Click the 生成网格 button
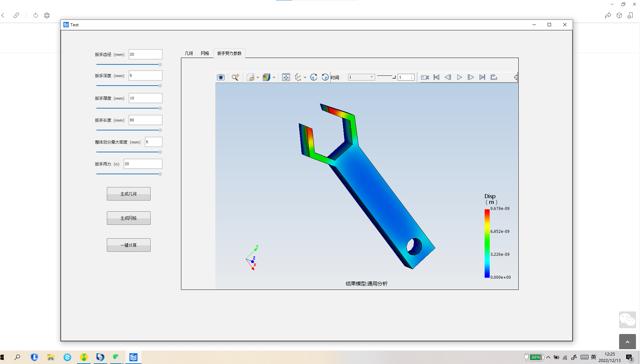640x364 pixels. tap(129, 218)
